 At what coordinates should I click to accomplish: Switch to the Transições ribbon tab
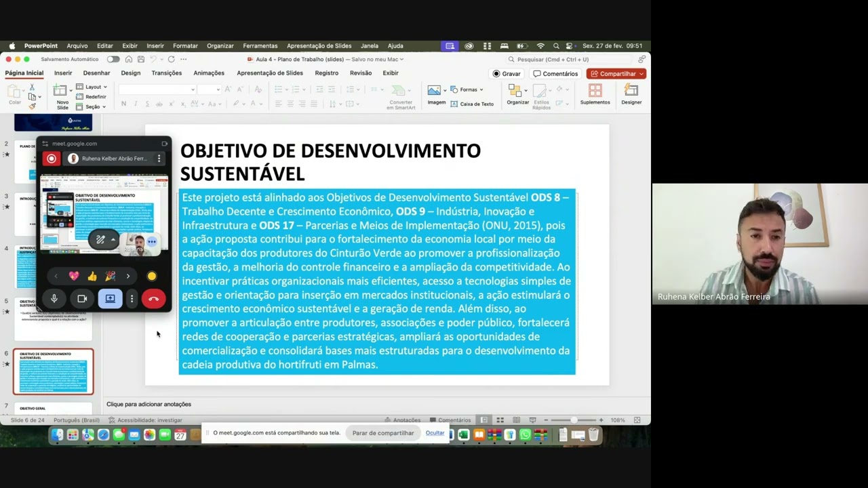tap(167, 73)
